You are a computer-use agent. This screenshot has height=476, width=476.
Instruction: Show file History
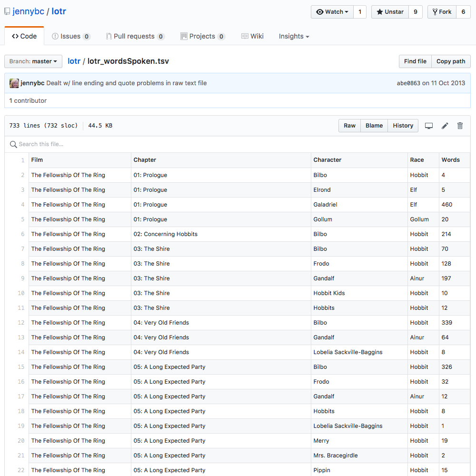click(403, 126)
